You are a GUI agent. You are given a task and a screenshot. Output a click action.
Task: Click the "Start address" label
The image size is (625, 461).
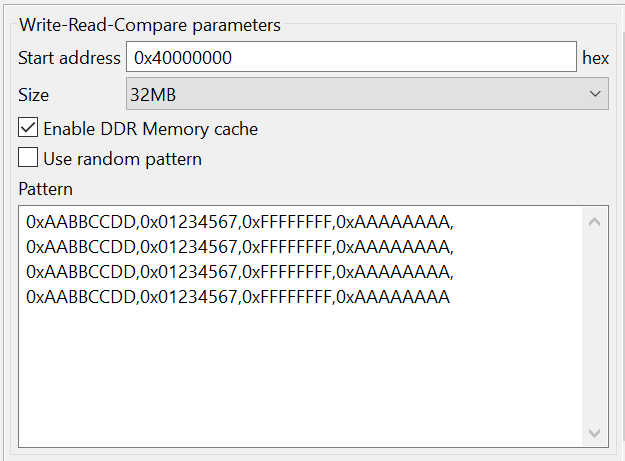click(x=69, y=58)
